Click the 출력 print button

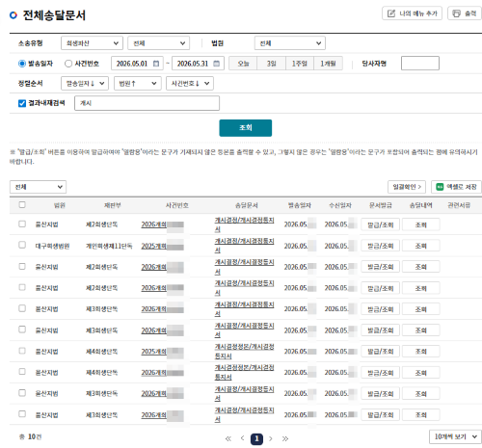click(465, 13)
